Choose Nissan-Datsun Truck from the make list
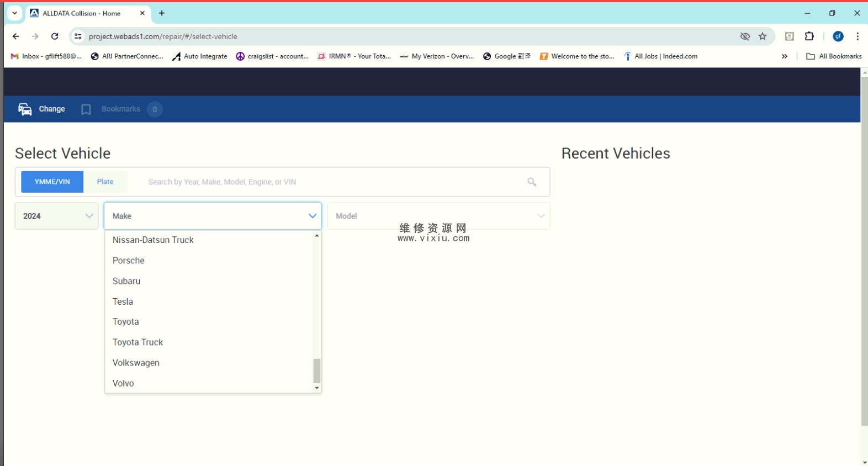 click(x=209, y=240)
